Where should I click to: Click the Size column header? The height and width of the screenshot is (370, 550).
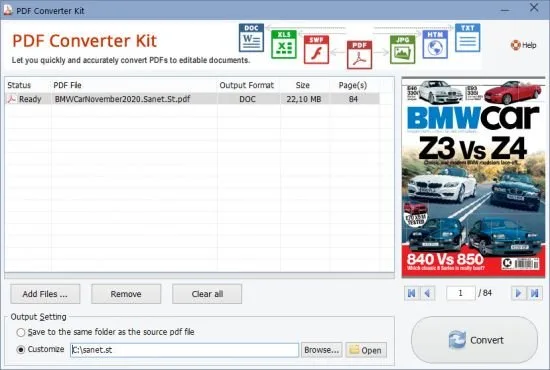(x=302, y=85)
